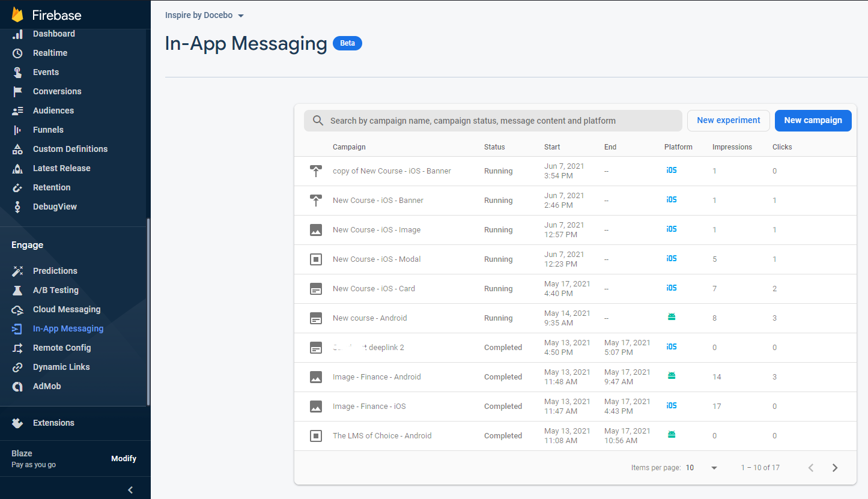Open the Events section
This screenshot has height=499, width=868.
44,72
